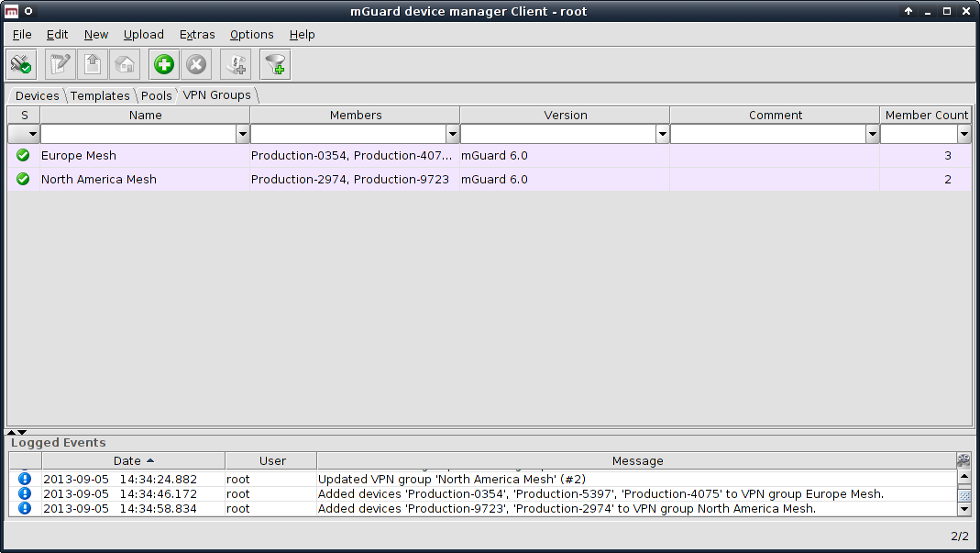980x553 pixels.
Task: Click the Logged Events scrollbar thumb
Action: (963, 495)
